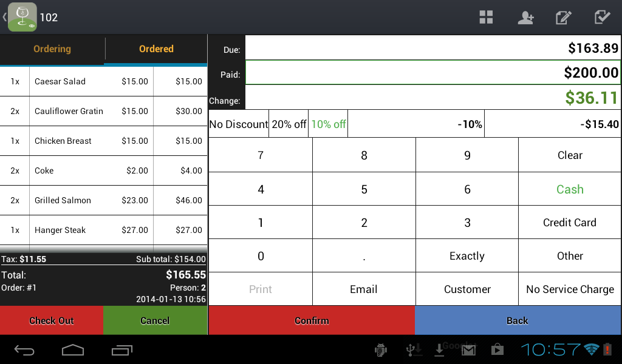
Task: Tap keypad number 4
Action: pyautogui.click(x=261, y=189)
